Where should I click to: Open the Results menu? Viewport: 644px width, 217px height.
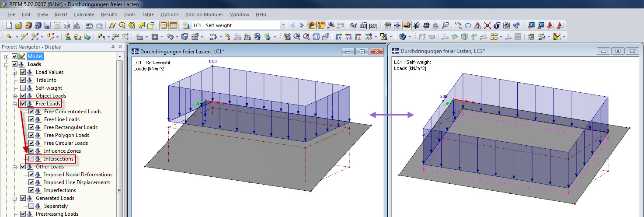(x=109, y=14)
